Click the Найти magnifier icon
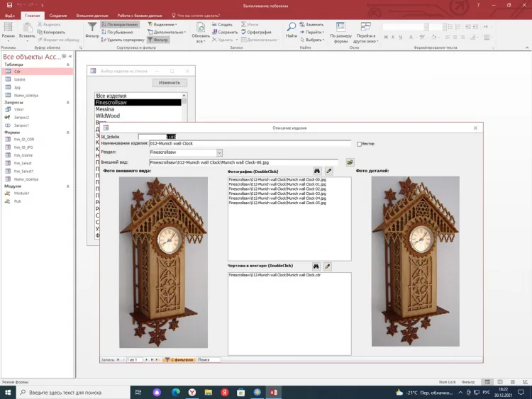 click(291, 30)
